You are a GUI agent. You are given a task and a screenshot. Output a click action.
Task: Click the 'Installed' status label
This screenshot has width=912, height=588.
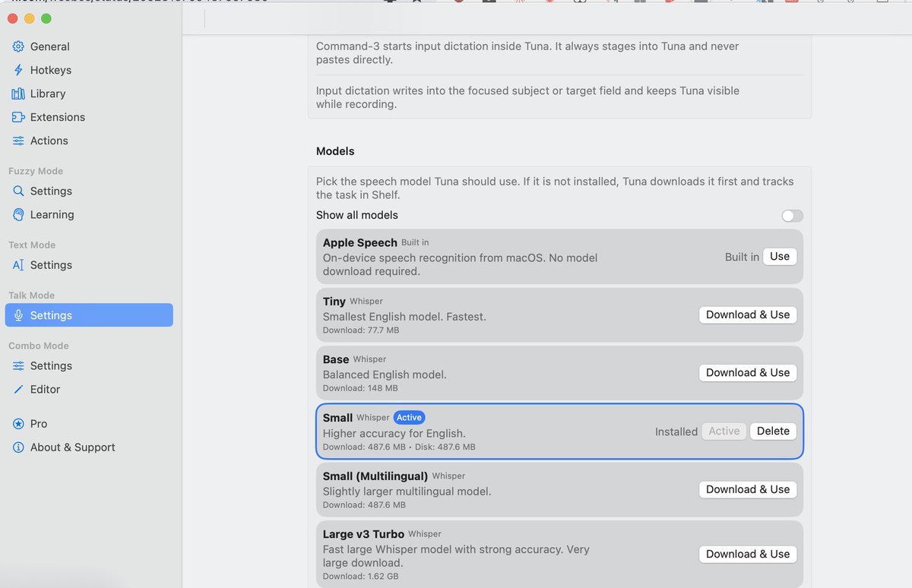pos(676,432)
